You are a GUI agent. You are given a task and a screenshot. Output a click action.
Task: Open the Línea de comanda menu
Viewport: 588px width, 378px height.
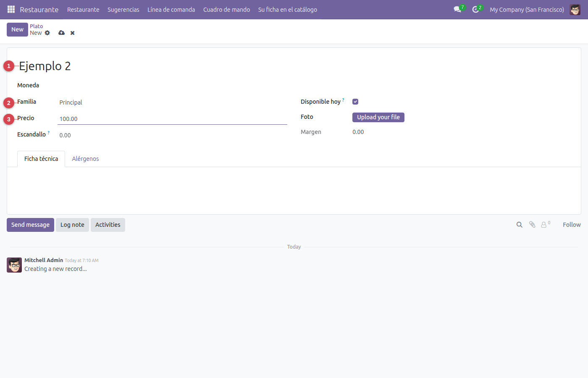point(171,9)
